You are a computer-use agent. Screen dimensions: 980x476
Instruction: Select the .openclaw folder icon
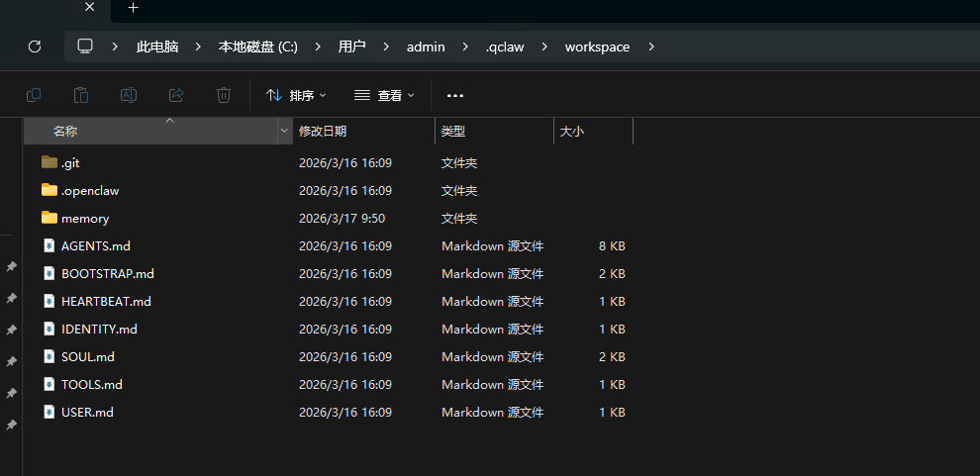pos(49,190)
